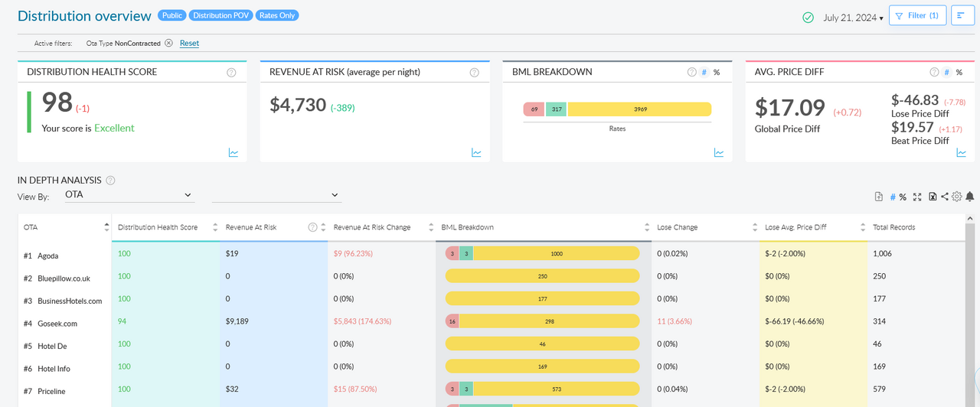
Task: Open table settings gear icon
Action: point(957,197)
